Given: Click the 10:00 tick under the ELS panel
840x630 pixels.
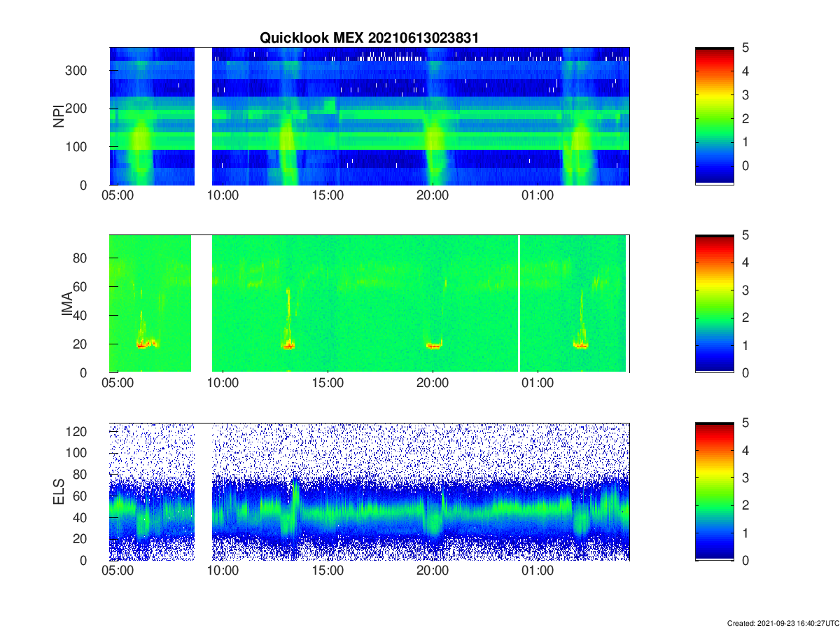Looking at the screenshot, I should pos(223,572).
